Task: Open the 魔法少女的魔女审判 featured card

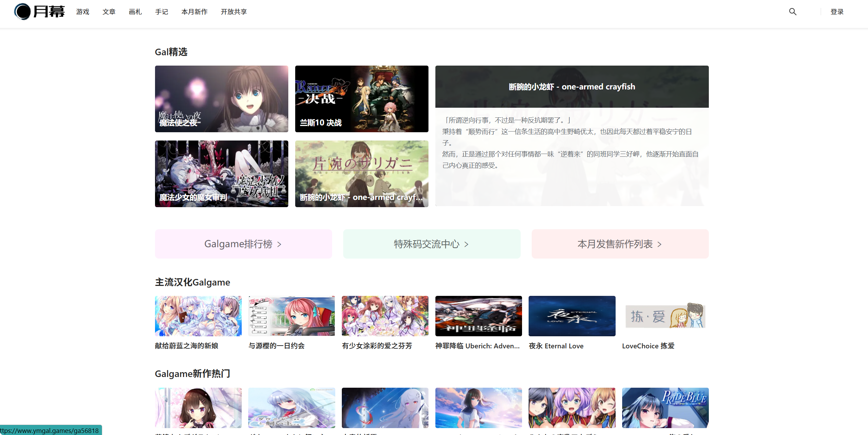Action: [221, 174]
